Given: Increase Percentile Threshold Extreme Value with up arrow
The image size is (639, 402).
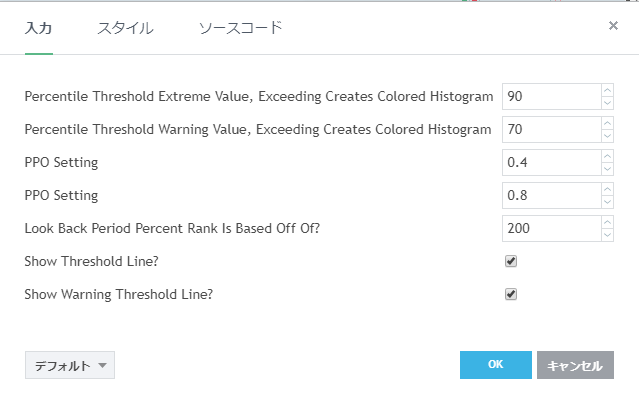Looking at the screenshot, I should click(607, 91).
